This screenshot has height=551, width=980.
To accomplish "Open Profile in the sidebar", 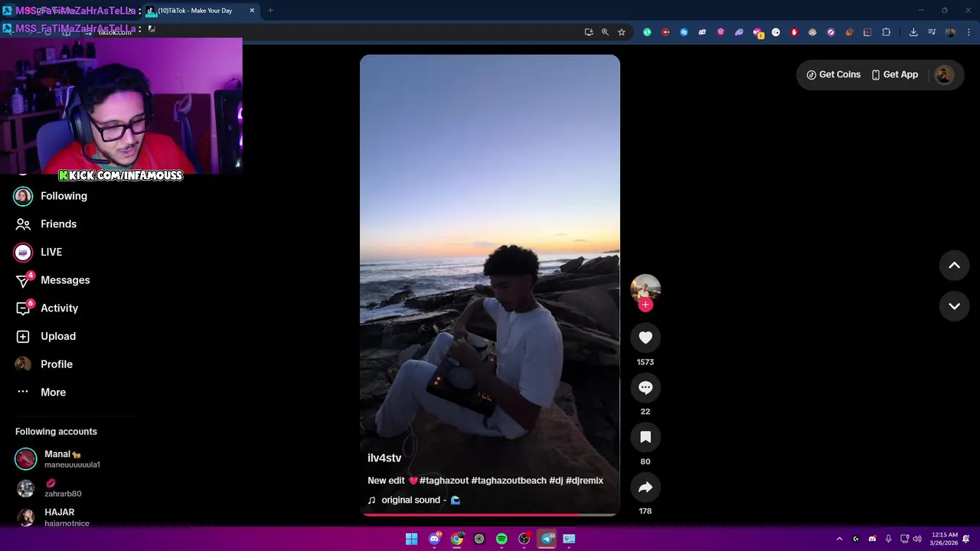I will (44, 364).
